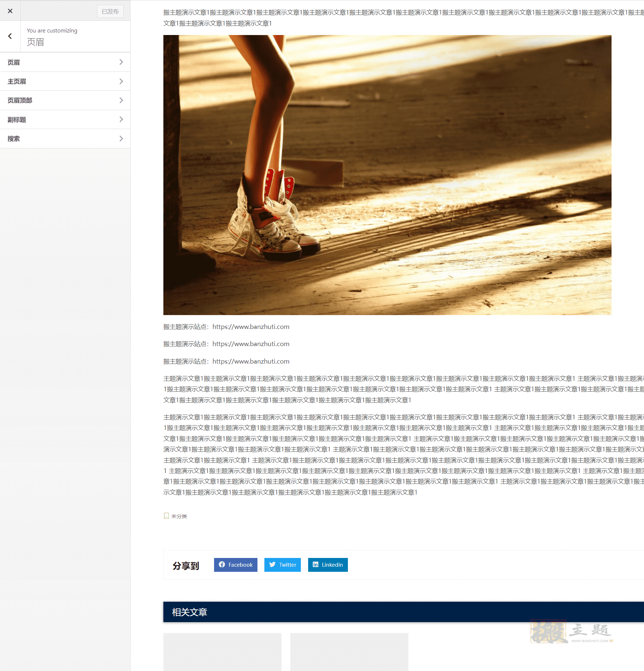Viewport: 644px width, 671px height.
Task: Expand chevron on the 页眉顶部 row
Action: [121, 100]
